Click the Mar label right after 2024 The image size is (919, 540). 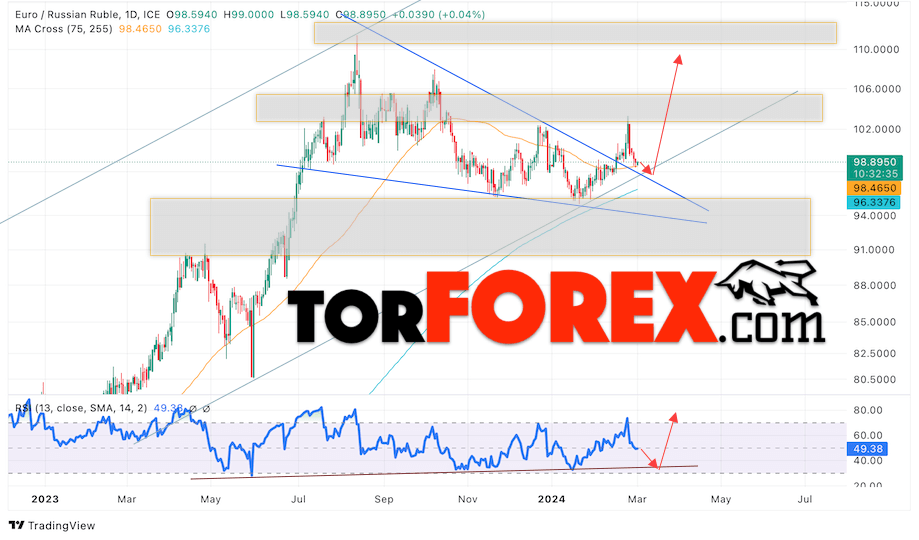click(x=637, y=500)
